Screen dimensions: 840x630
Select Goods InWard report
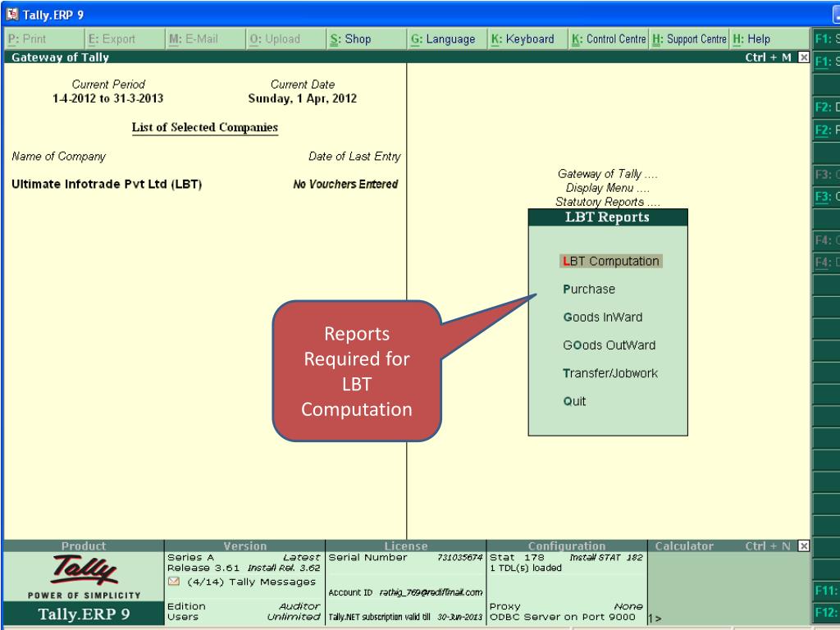click(x=603, y=317)
